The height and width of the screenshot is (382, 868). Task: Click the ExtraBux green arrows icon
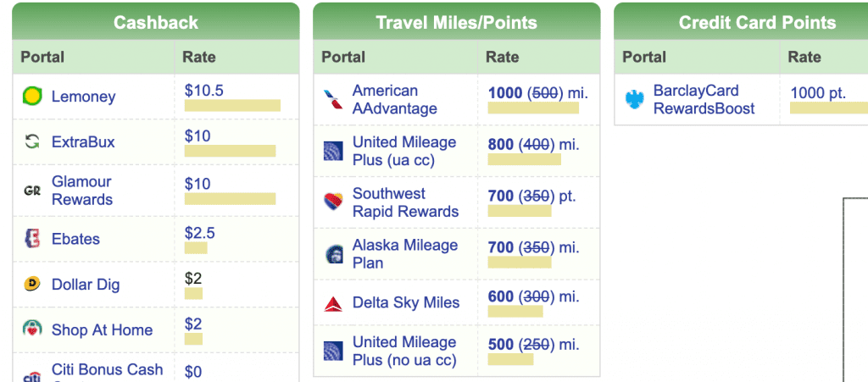tap(32, 142)
